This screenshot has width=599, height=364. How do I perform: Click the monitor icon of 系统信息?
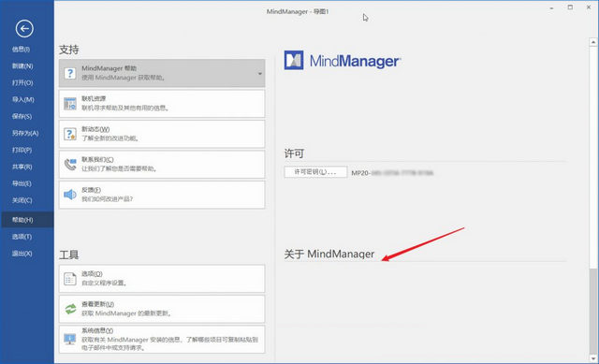(x=70, y=339)
